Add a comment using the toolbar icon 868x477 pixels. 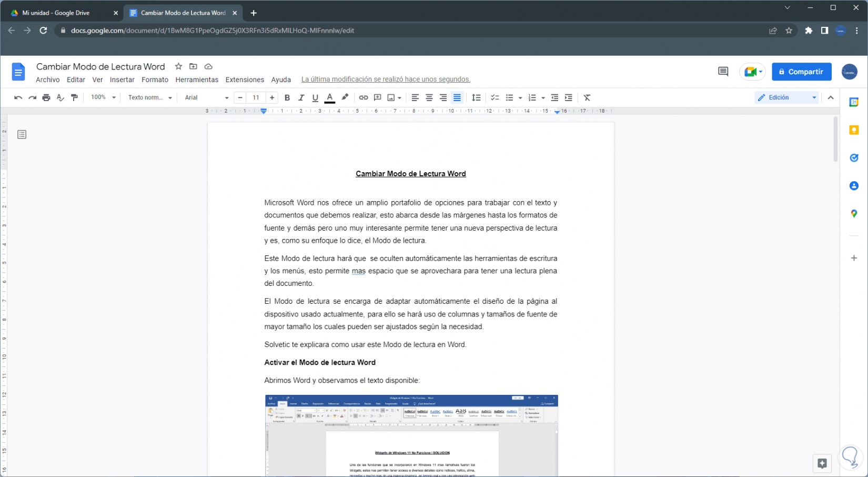[x=378, y=97]
